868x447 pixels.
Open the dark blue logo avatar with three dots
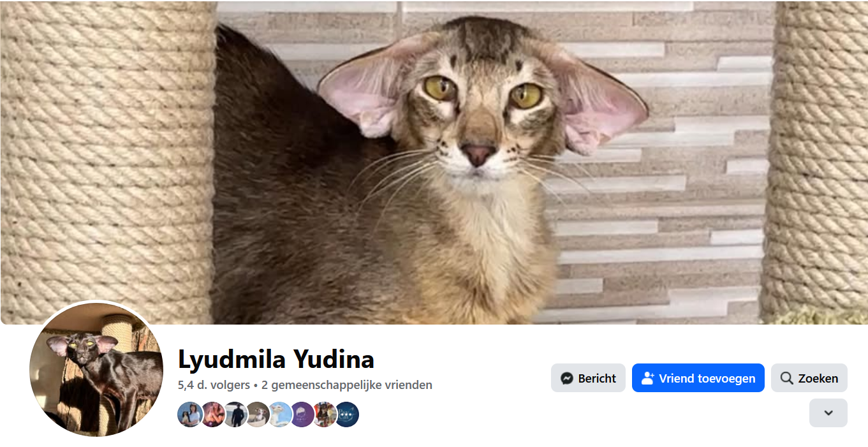(x=347, y=414)
